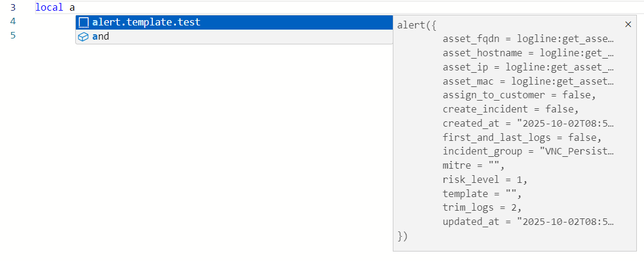Click the updated_at line in the preview
Image resolution: width=644 pixels, height=261 pixels.
(x=527, y=223)
